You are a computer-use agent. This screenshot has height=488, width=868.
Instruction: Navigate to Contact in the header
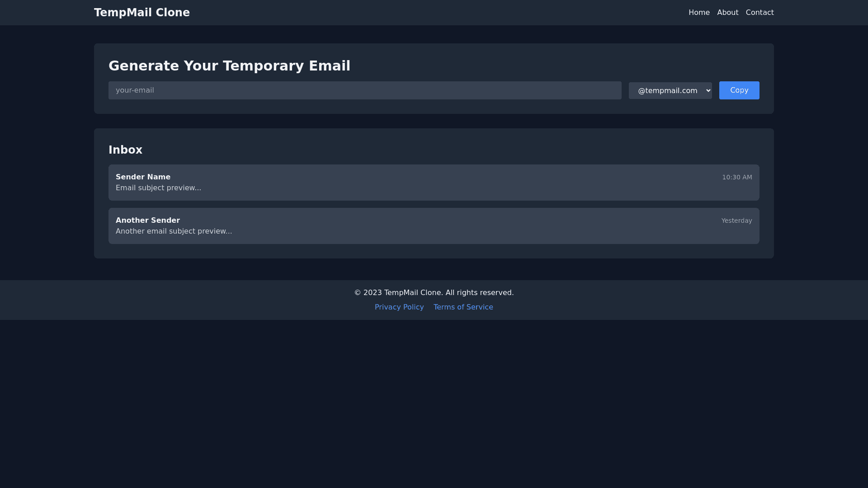point(759,13)
